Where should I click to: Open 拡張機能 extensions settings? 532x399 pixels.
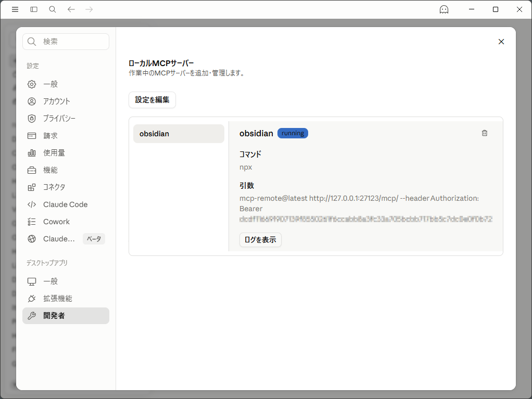pos(66,299)
